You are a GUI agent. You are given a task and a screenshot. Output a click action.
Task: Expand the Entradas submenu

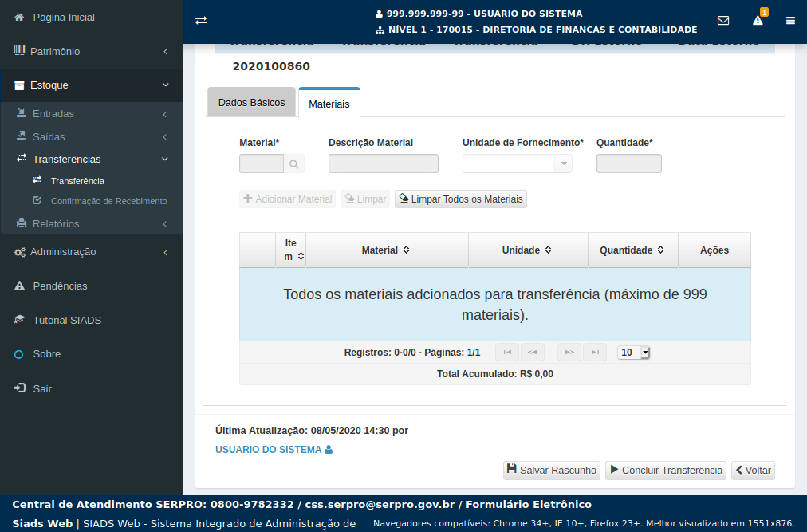(92, 114)
